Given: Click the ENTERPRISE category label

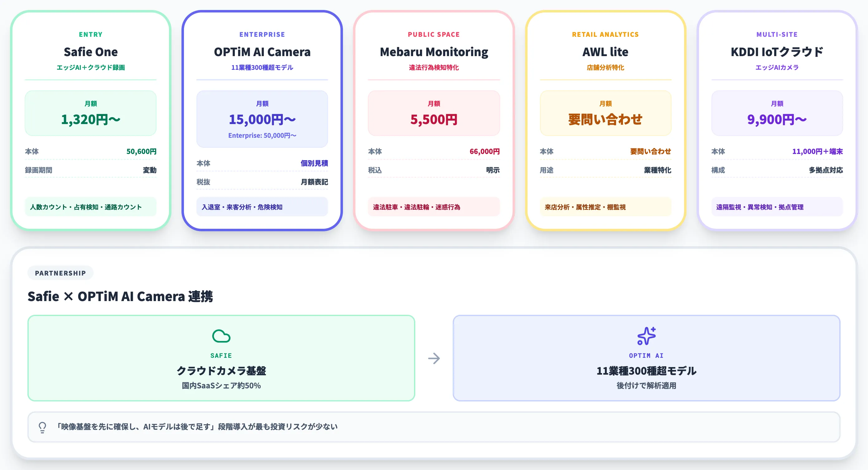Looking at the screenshot, I should pyautogui.click(x=262, y=34).
